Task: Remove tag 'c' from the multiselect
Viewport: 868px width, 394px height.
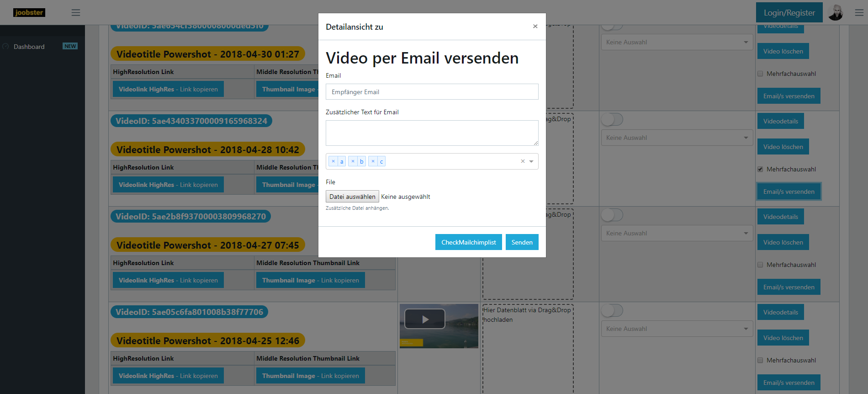Action: (373, 161)
